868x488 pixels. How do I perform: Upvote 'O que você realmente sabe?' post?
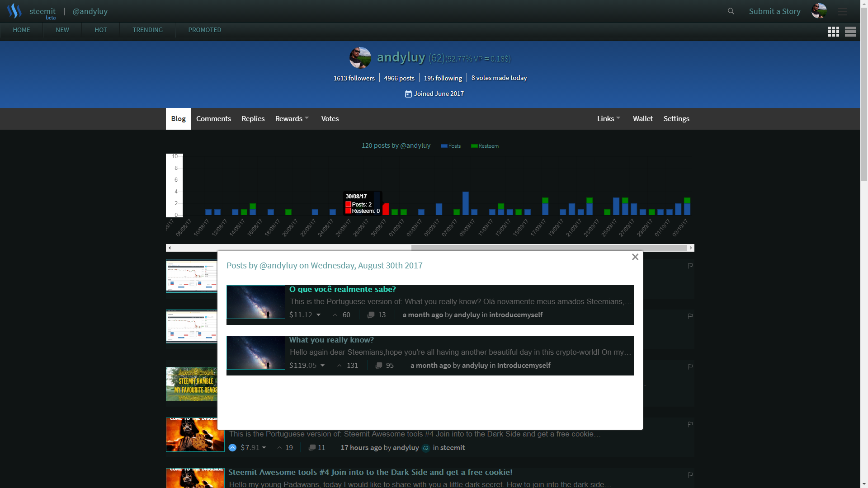(x=335, y=315)
